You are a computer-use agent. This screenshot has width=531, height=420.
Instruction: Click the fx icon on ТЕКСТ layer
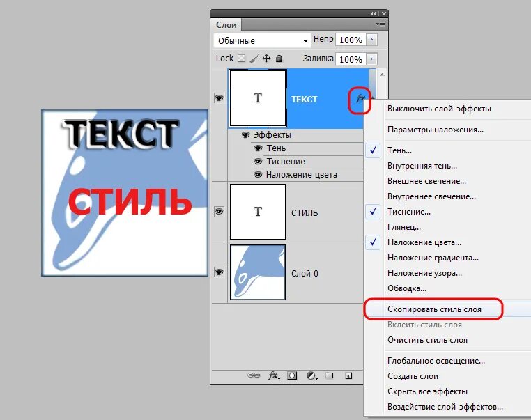[x=360, y=98]
